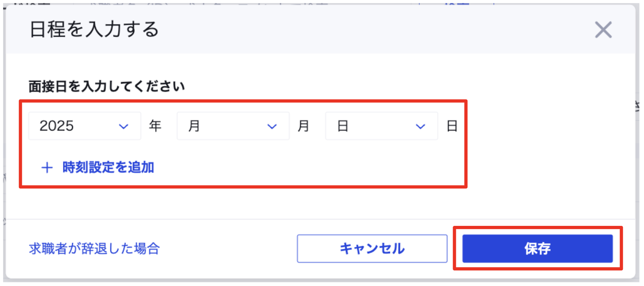
Task: Open the 日 day dropdown
Action: (381, 126)
